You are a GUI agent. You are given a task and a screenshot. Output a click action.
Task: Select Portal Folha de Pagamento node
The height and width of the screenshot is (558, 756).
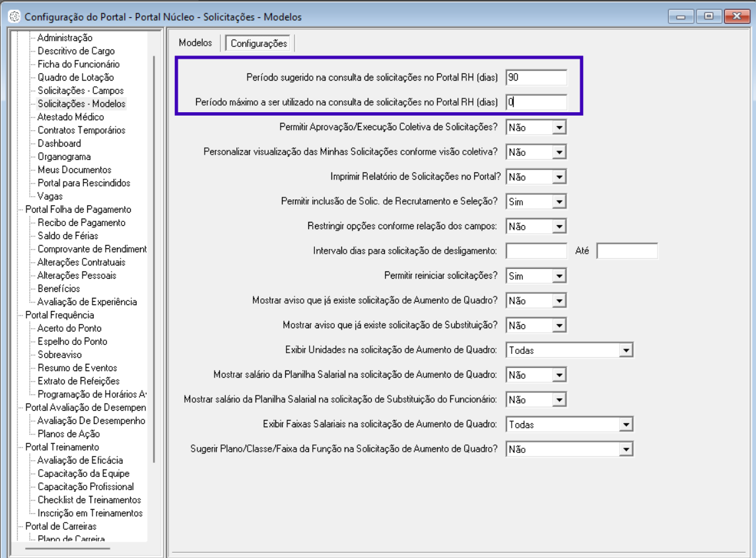[x=78, y=209]
